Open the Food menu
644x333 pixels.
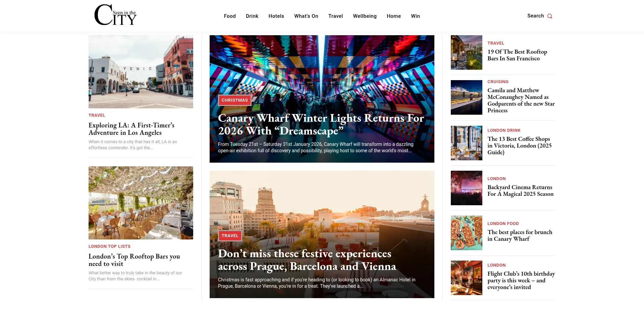(230, 16)
